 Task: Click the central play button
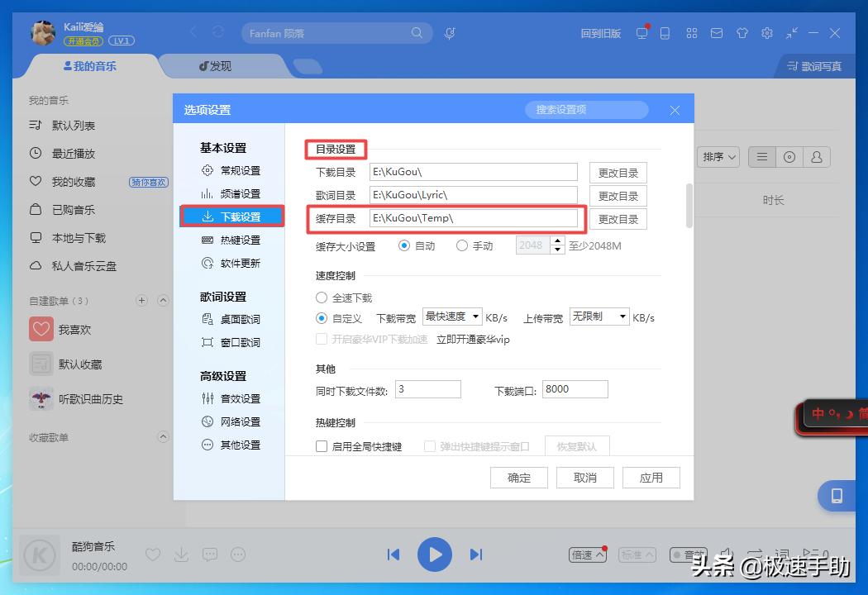435,555
